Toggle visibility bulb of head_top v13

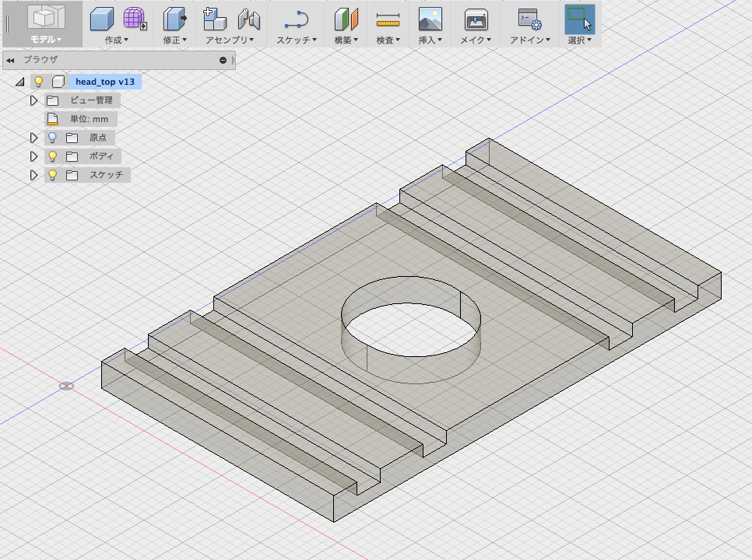[x=38, y=82]
